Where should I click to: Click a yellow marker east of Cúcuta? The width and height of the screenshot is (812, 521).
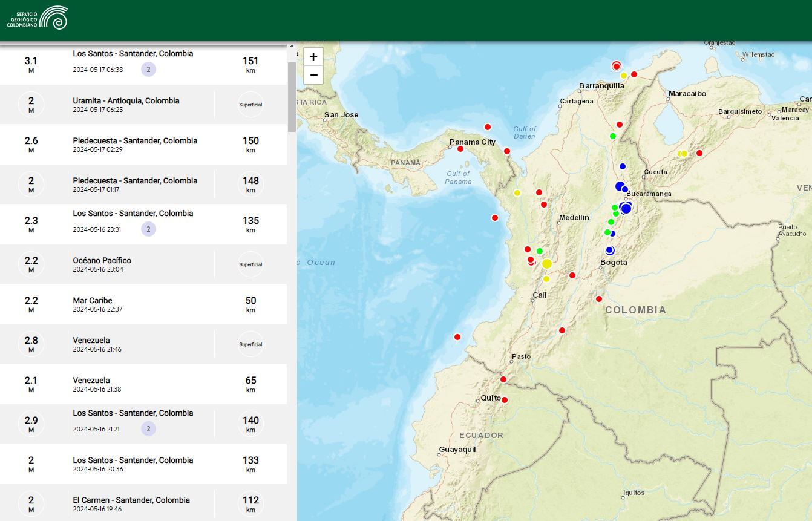[x=684, y=154]
